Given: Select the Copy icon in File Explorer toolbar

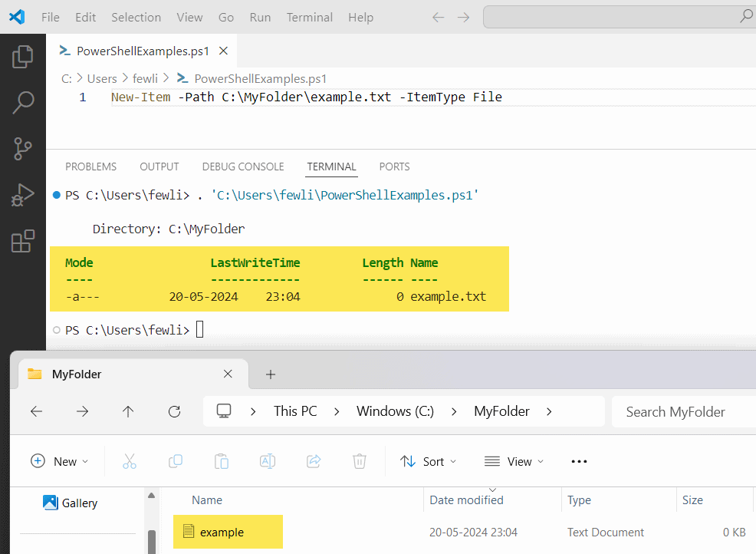Looking at the screenshot, I should [175, 461].
